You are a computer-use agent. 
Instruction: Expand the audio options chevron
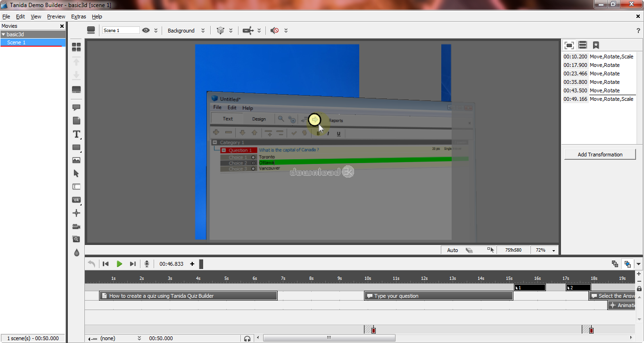[x=286, y=30]
